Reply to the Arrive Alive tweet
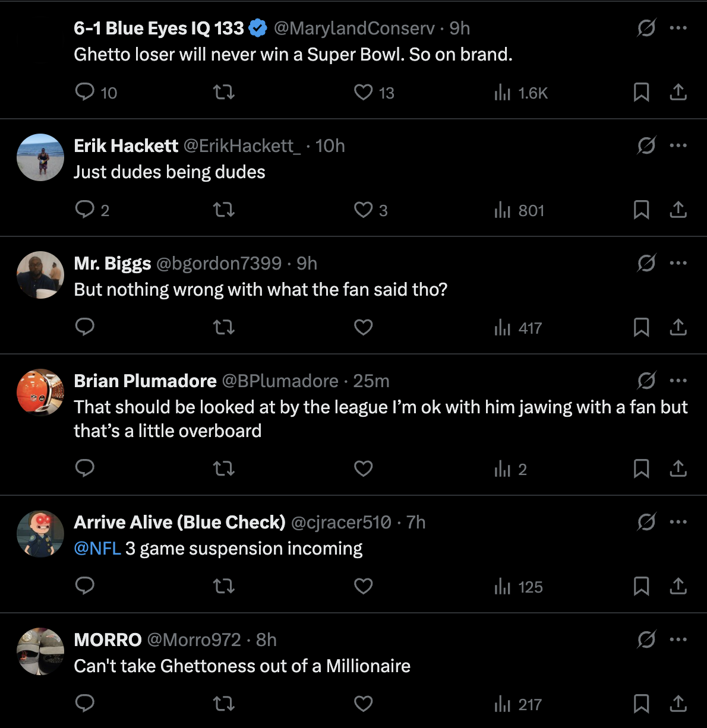 tap(85, 586)
